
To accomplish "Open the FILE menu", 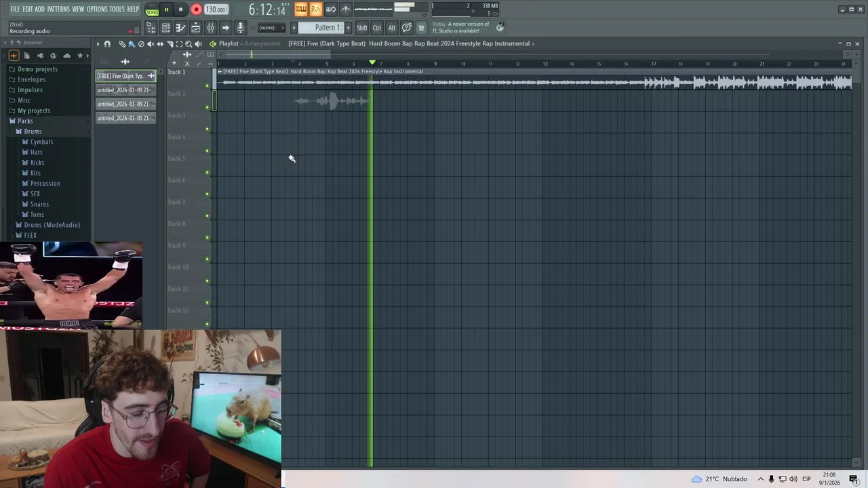I will pos(15,9).
